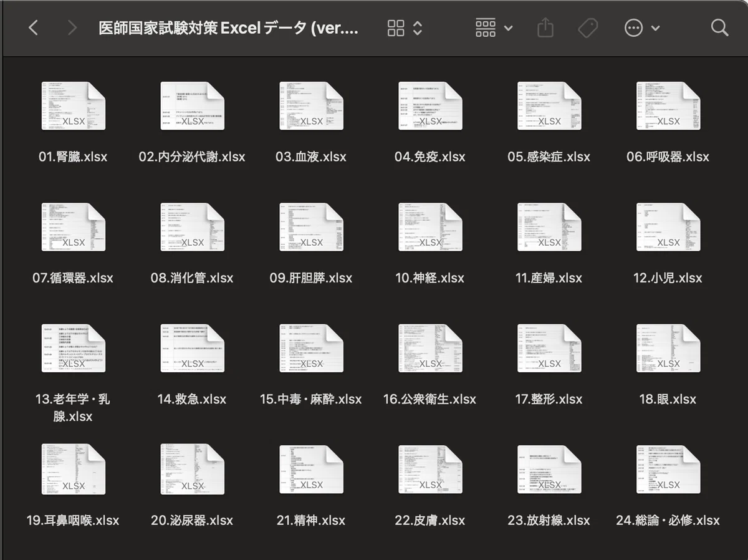Select the 10.神経.xlsx file icon
Image resolution: width=748 pixels, height=560 pixels.
tap(430, 227)
